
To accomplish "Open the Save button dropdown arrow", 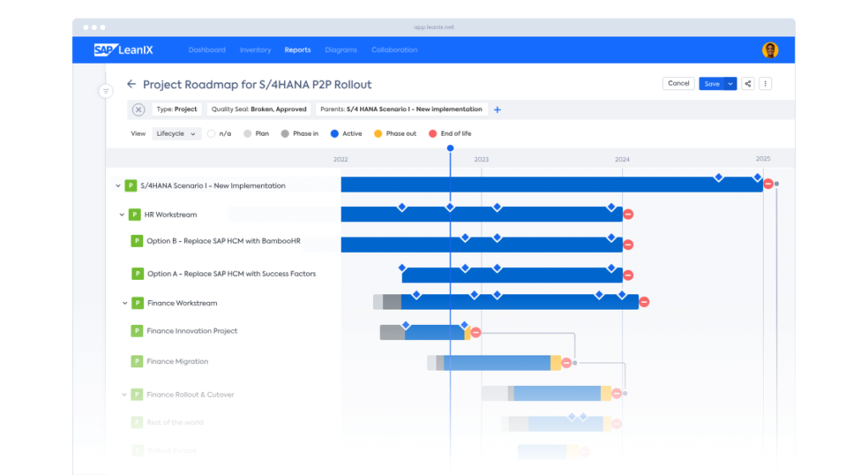I will pos(731,84).
